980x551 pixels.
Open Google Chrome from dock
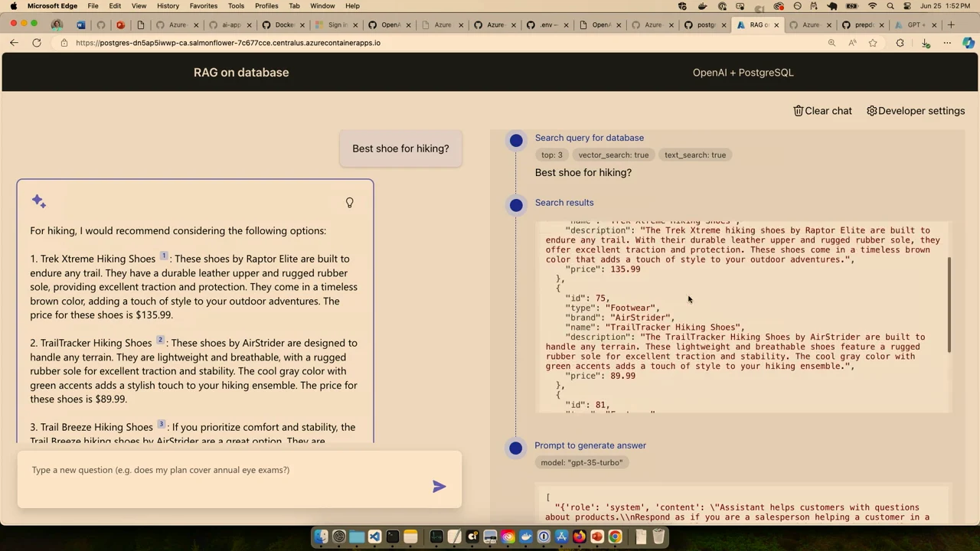click(x=615, y=536)
